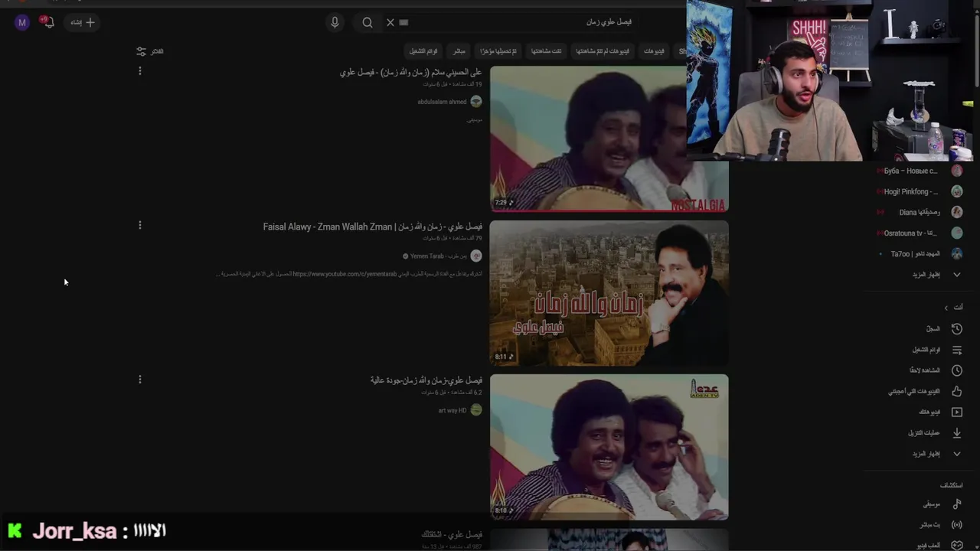Image resolution: width=980 pixels, height=551 pixels.
Task: Select the مباشر filter chip
Action: click(x=459, y=51)
